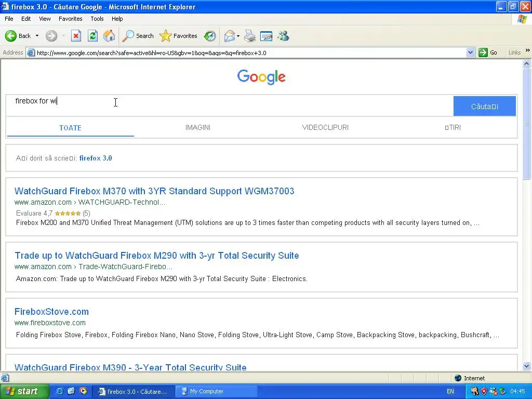The width and height of the screenshot is (532, 399).
Task: Click the network connection tray icon
Action: 494,391
